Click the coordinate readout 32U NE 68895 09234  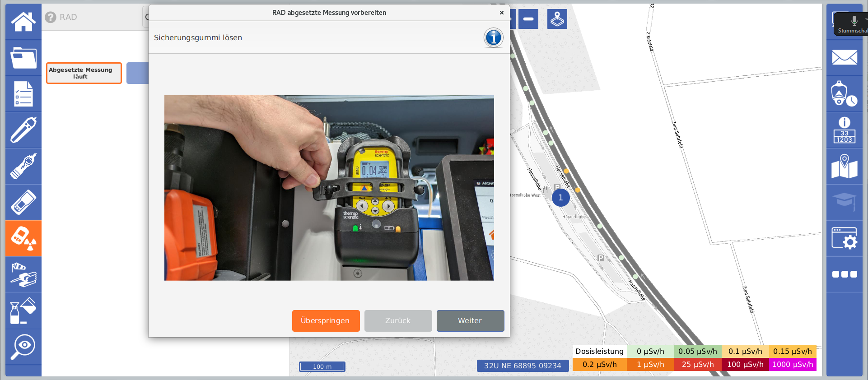pyautogui.click(x=523, y=366)
